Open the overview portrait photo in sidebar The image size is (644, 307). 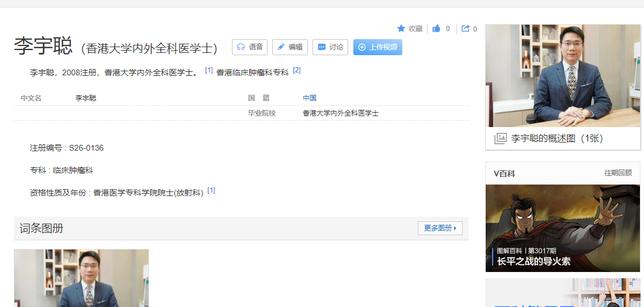tap(562, 75)
